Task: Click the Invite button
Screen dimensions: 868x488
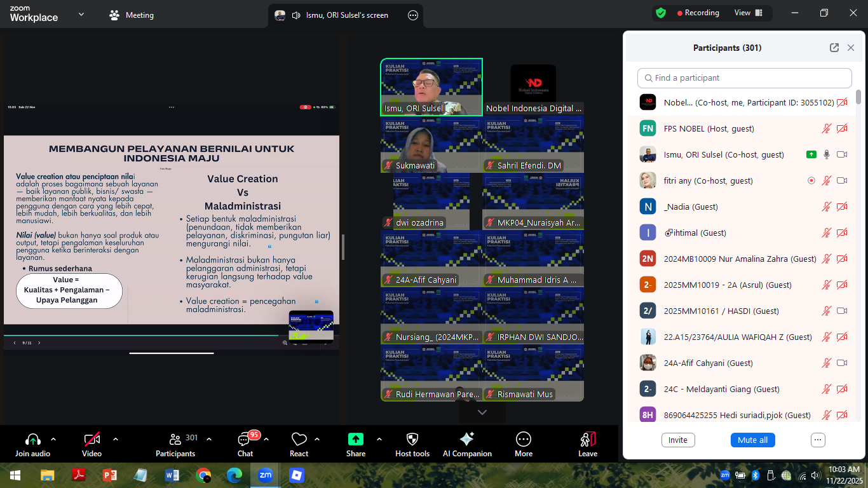Action: click(x=677, y=439)
